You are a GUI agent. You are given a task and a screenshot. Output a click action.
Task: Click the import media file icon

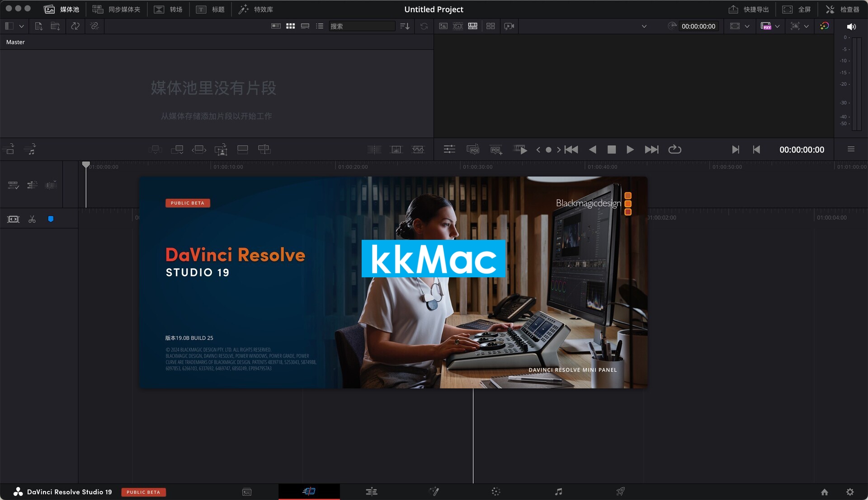pos(38,26)
